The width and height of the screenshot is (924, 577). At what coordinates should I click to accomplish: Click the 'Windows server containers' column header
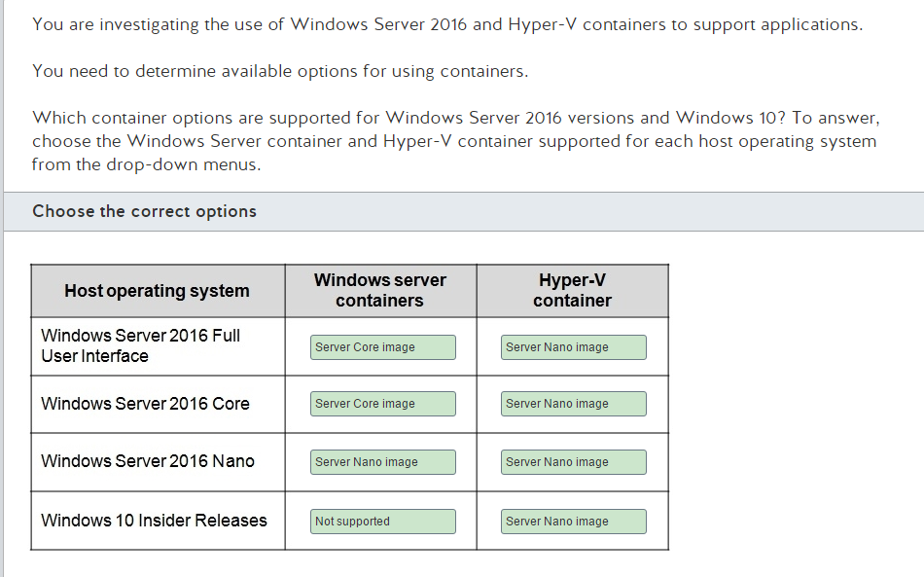coord(380,290)
